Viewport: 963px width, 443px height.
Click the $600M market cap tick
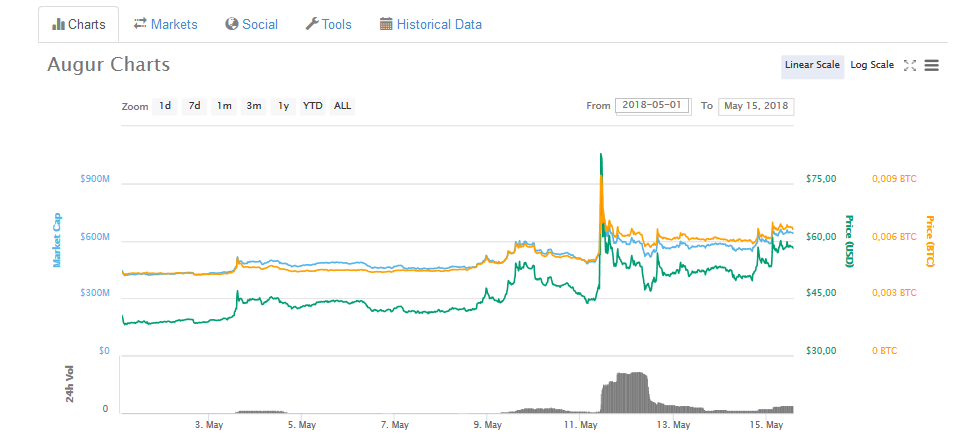(95, 237)
